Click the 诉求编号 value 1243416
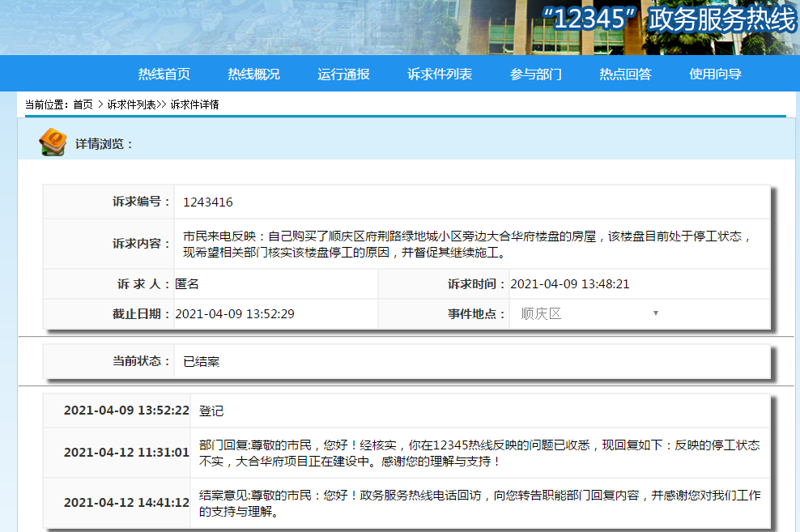This screenshot has height=532, width=800. [208, 202]
